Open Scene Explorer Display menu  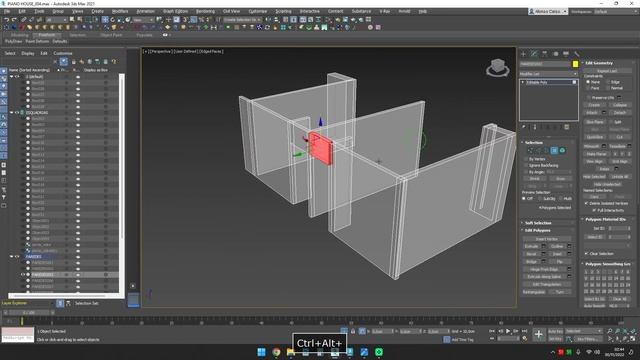[x=28, y=53]
